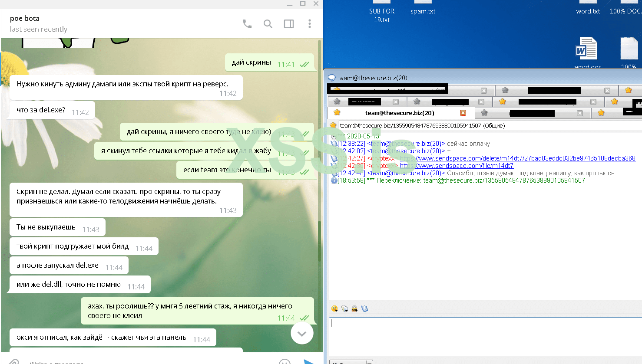Start a voice call with poe bota
This screenshot has width=642, height=364.
247,24
